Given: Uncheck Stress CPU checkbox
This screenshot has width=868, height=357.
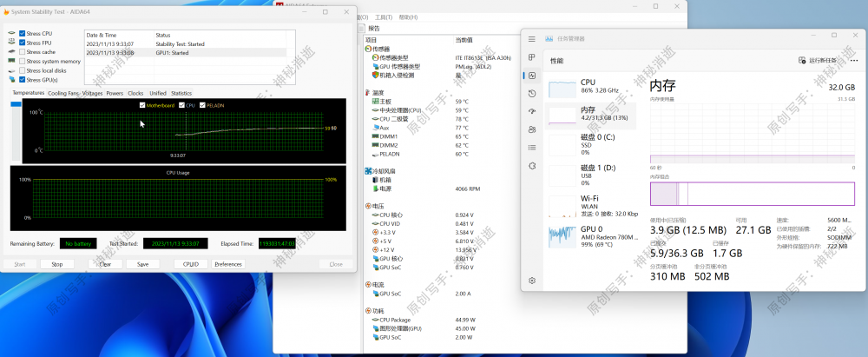Looking at the screenshot, I should coord(23,33).
